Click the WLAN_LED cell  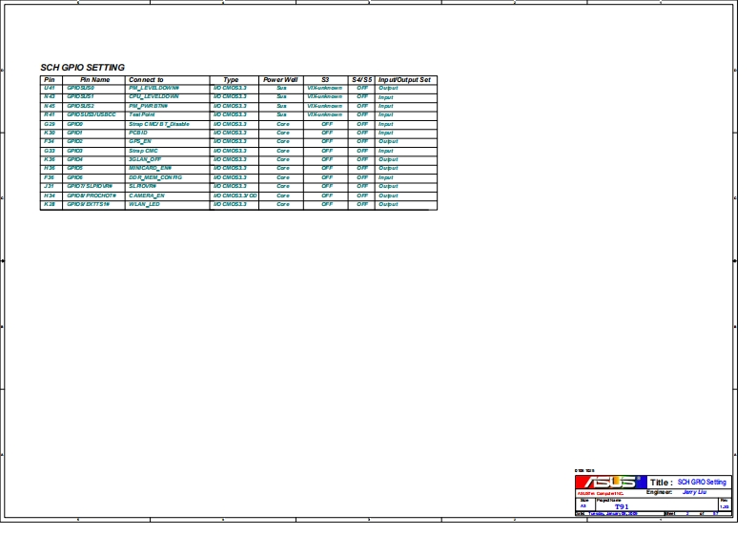144,204
